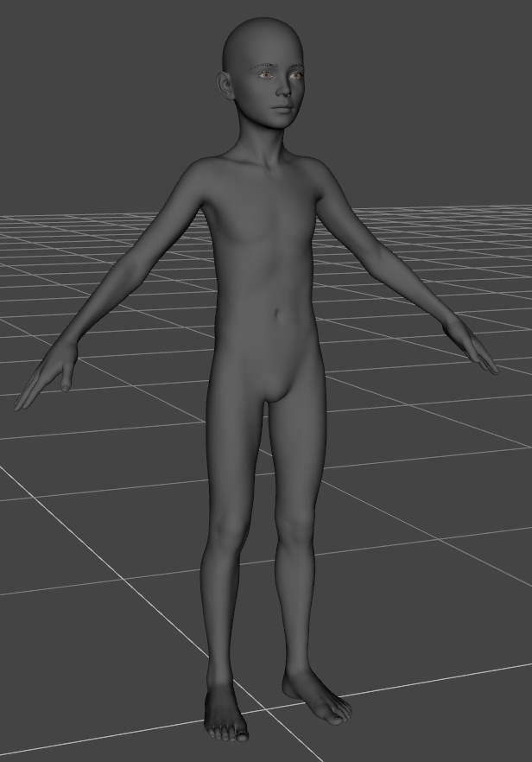The width and height of the screenshot is (532, 762).
Task: Select the front-facing foot showing all toes
Action: point(225,712)
